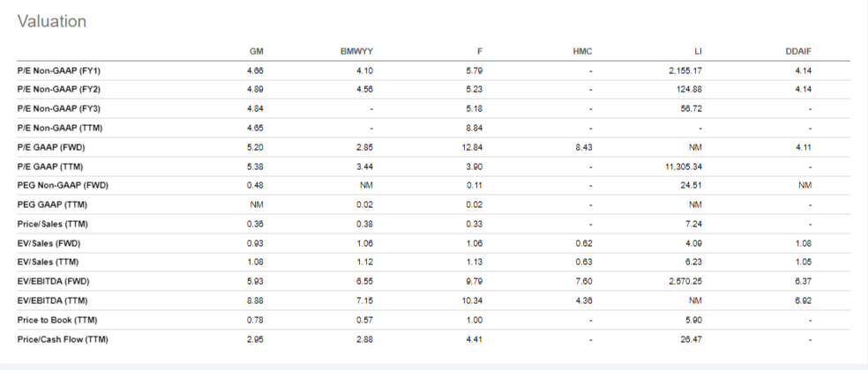Click HMC's EV/Sales FWD value 0.62
Image resolution: width=868 pixels, height=370 pixels.
click(583, 243)
